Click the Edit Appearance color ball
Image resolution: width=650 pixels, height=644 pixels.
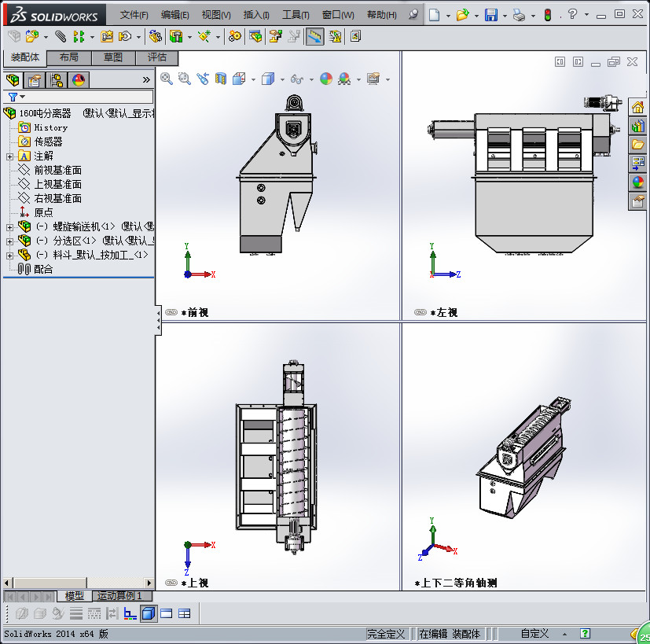coord(326,79)
